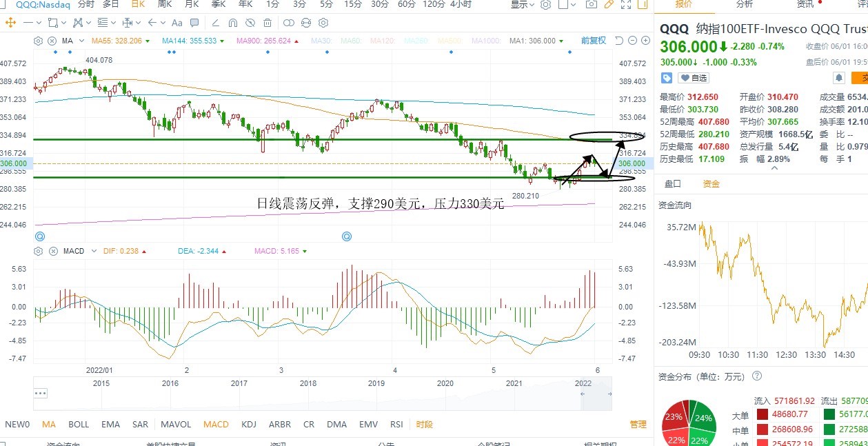Open the Fibonacci lines tool
868x446 pixels.
click(x=103, y=23)
